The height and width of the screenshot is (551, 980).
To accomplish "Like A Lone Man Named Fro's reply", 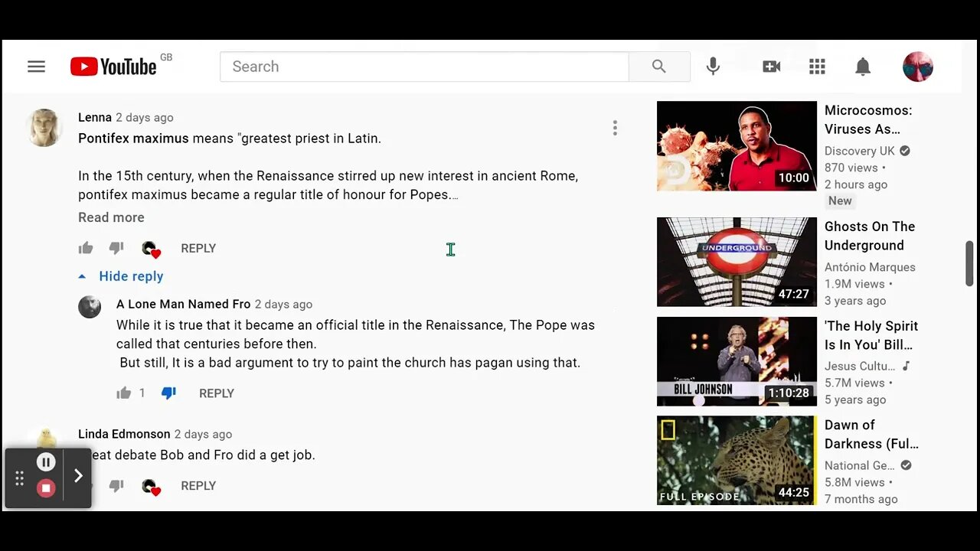I will [x=124, y=393].
